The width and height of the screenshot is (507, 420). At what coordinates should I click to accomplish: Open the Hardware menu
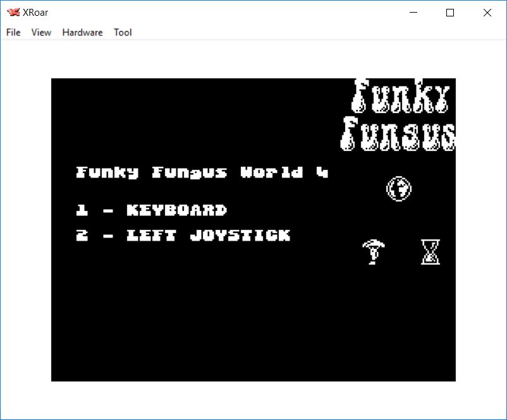click(x=82, y=32)
